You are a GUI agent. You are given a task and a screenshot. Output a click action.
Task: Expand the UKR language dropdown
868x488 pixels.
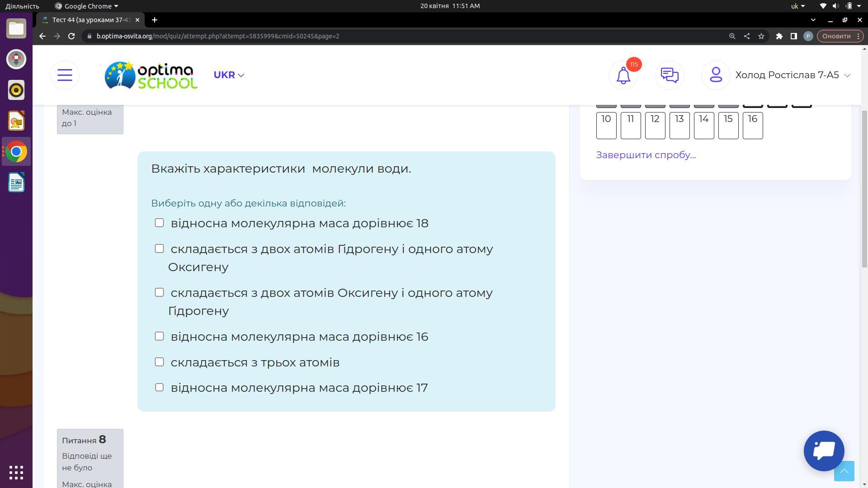click(229, 75)
